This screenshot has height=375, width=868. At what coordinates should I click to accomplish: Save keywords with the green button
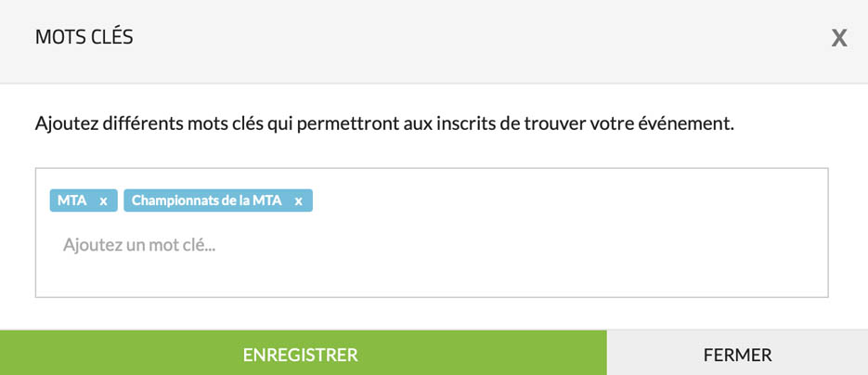(x=301, y=355)
